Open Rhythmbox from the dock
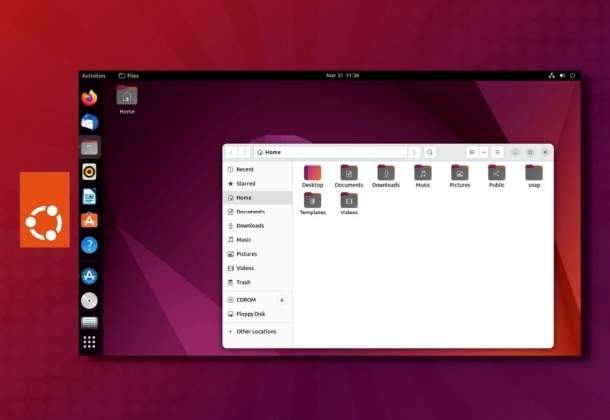610x420 pixels. [x=90, y=172]
